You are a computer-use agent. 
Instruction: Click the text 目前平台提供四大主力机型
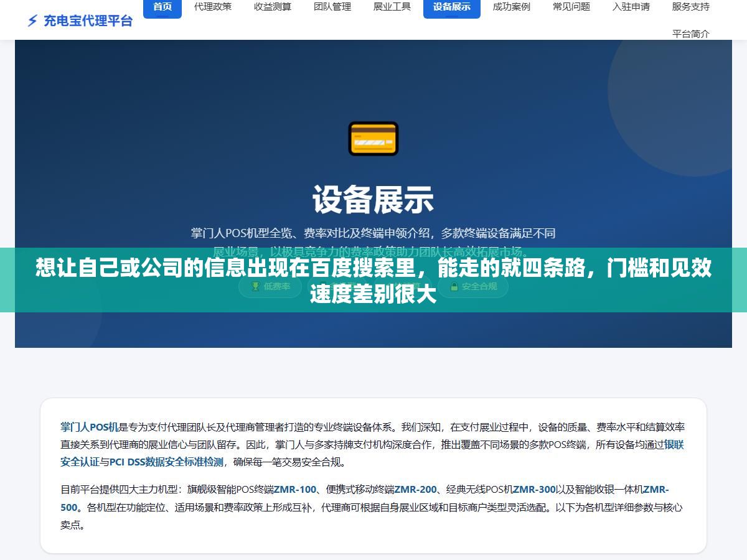(118, 490)
